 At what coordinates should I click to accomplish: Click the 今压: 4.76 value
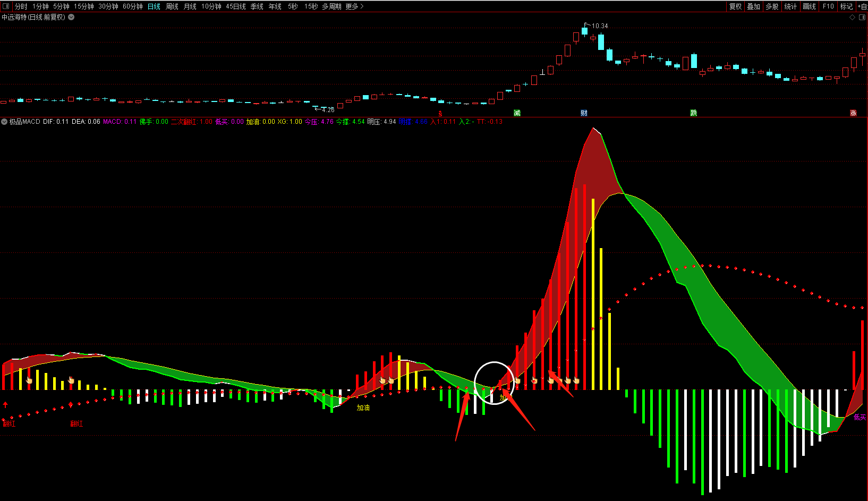click(x=319, y=122)
